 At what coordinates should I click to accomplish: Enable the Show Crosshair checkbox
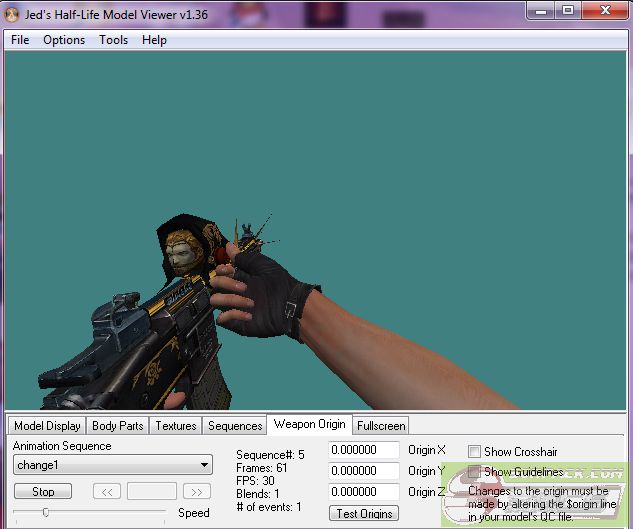point(474,451)
